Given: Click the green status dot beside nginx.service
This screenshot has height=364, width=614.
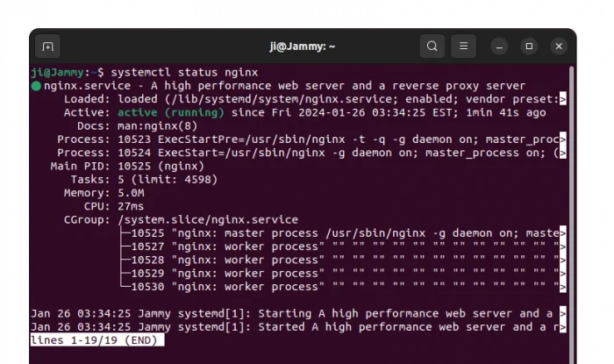Looking at the screenshot, I should (36, 87).
